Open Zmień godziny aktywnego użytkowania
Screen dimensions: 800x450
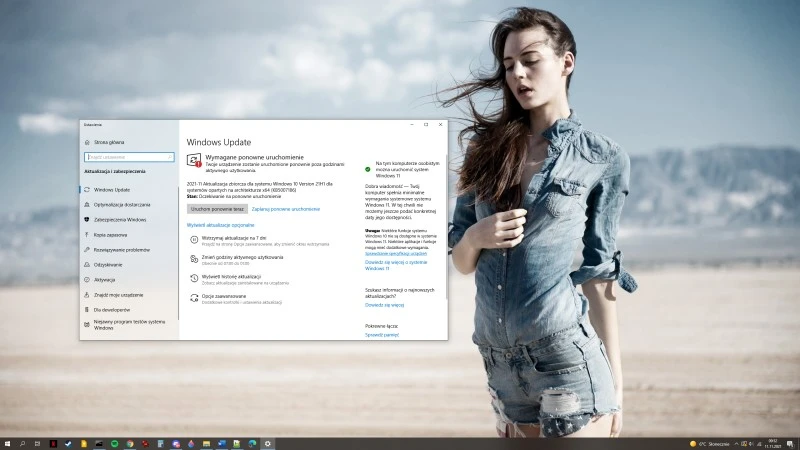[242, 258]
